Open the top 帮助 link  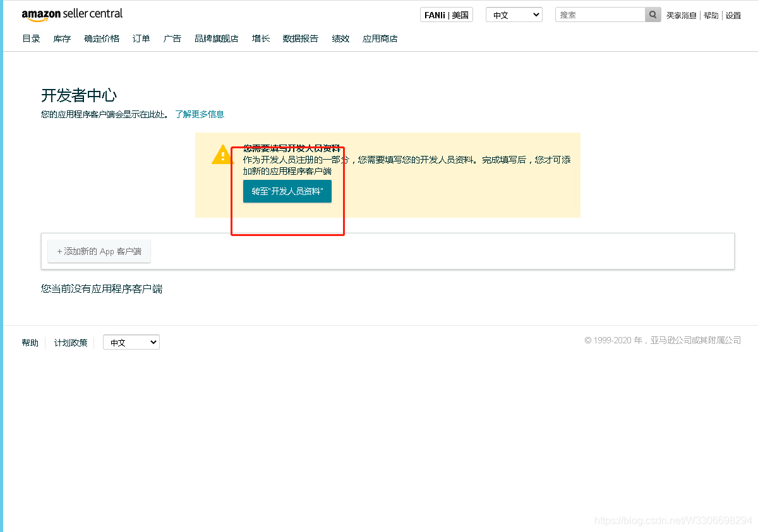711,15
